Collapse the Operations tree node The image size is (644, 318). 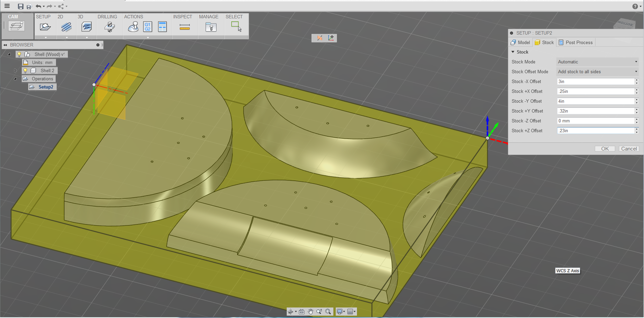tap(15, 79)
